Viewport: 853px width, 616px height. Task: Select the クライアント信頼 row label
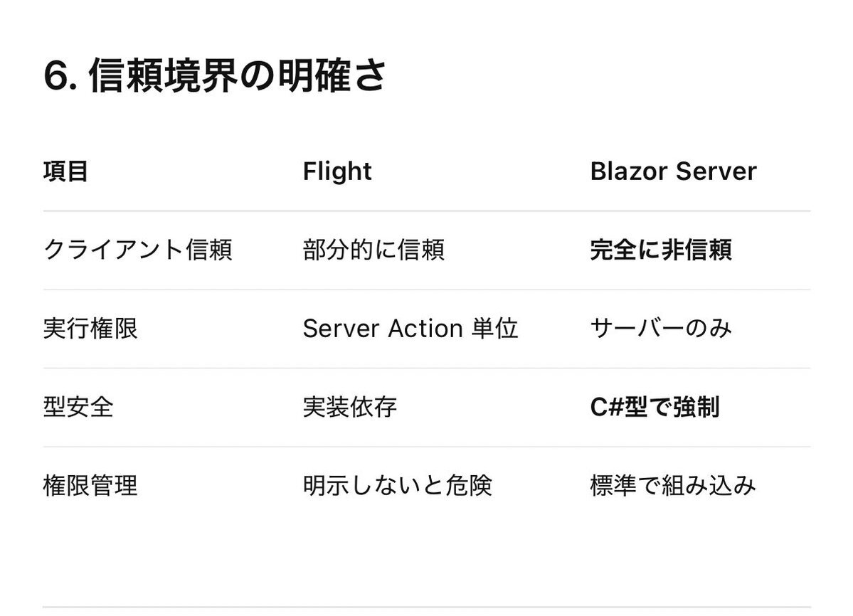[x=138, y=250]
